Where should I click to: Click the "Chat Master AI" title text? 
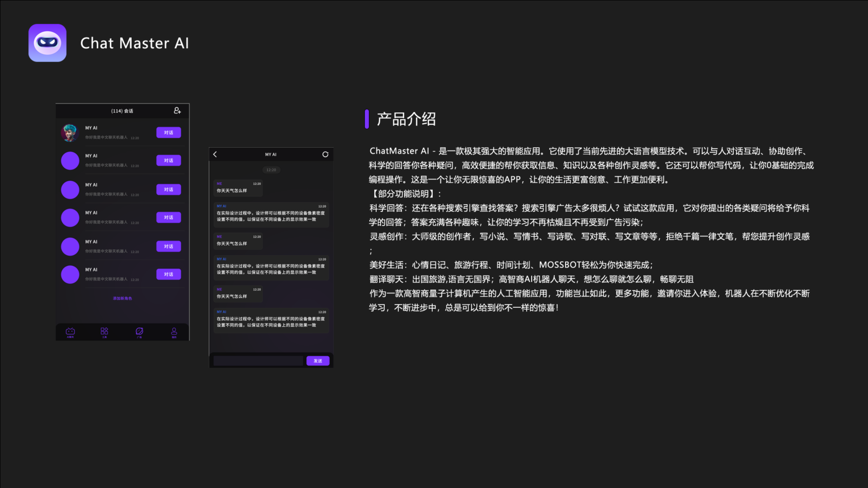[x=134, y=43]
